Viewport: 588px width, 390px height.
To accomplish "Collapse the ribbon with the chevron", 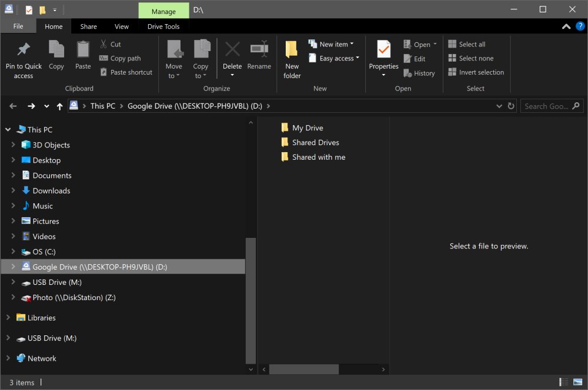I will click(x=566, y=26).
